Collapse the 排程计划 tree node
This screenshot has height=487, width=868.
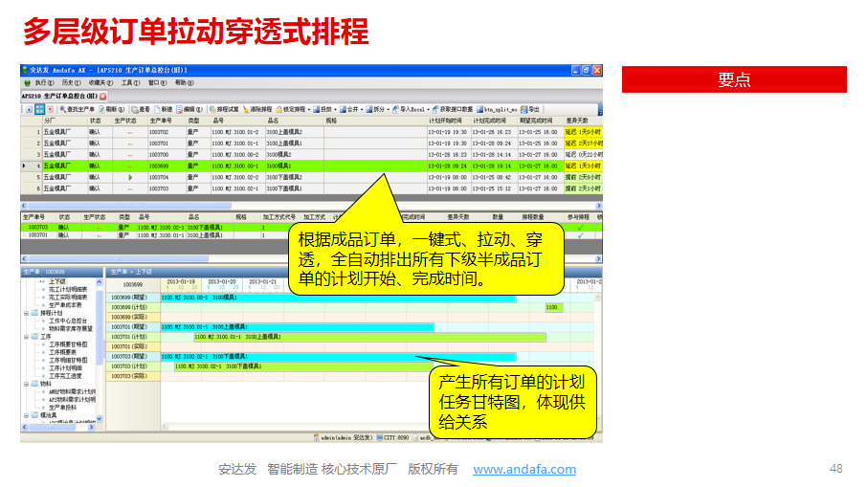(27, 312)
